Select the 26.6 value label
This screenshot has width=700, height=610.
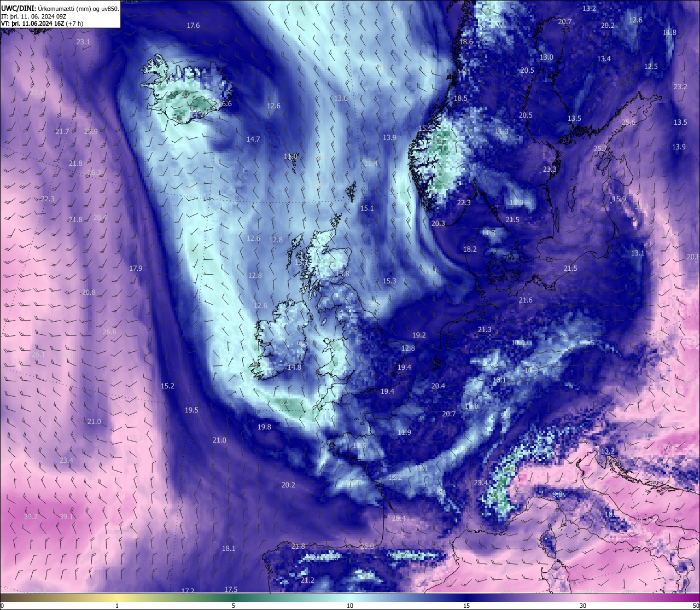(x=109, y=332)
